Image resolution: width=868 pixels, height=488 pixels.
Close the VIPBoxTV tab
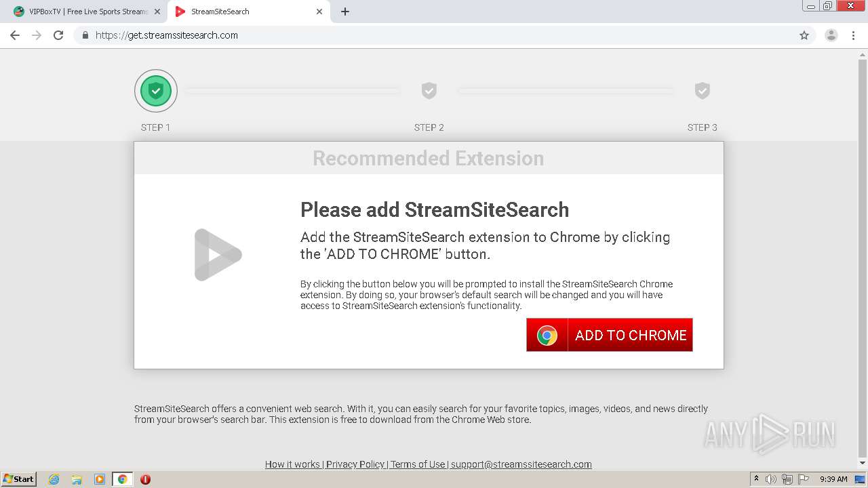point(157,12)
